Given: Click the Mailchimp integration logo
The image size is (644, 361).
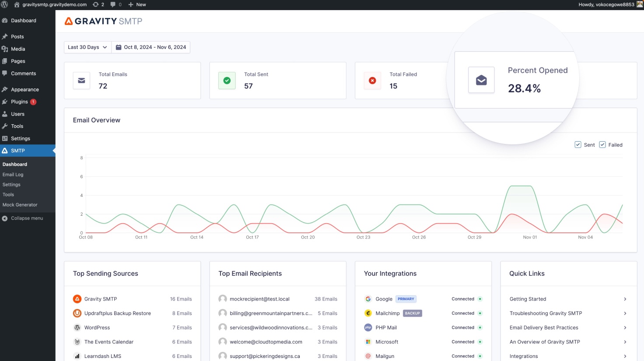Looking at the screenshot, I should point(368,313).
